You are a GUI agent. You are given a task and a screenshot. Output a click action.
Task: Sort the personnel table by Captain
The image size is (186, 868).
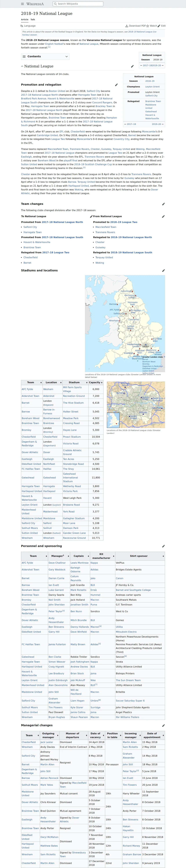tap(80, 556)
